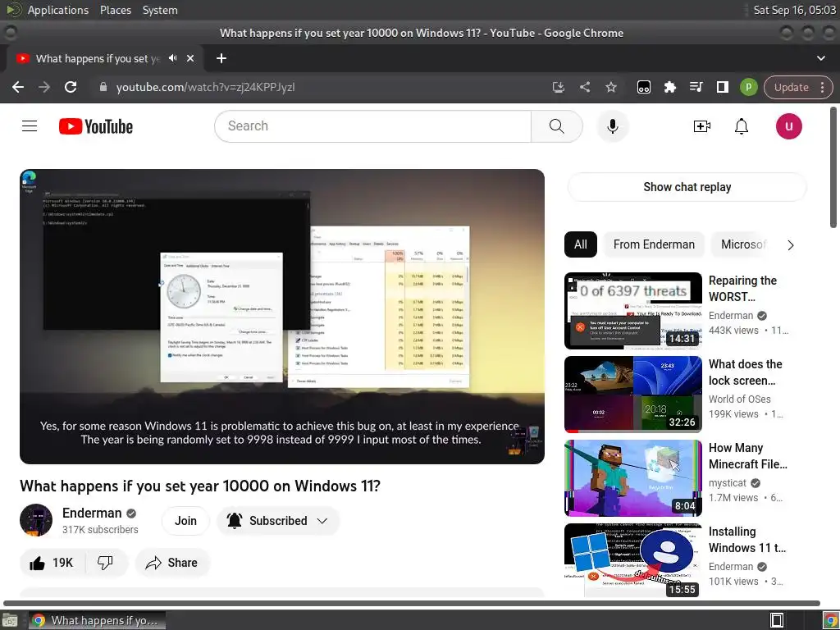Go to the YouTube home logo
Image resolution: width=840 pixels, height=630 pixels.
96,126
